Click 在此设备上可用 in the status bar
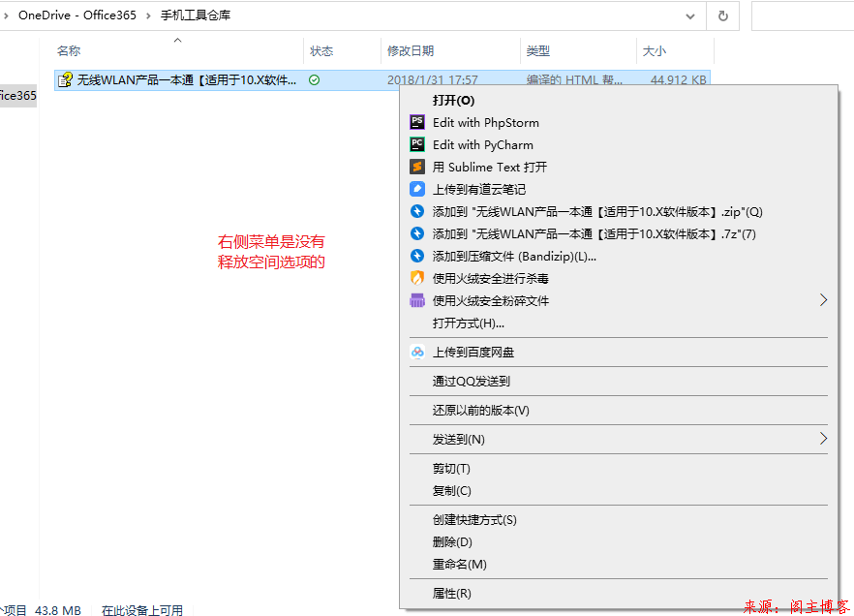The height and width of the screenshot is (616, 854). click(142, 610)
